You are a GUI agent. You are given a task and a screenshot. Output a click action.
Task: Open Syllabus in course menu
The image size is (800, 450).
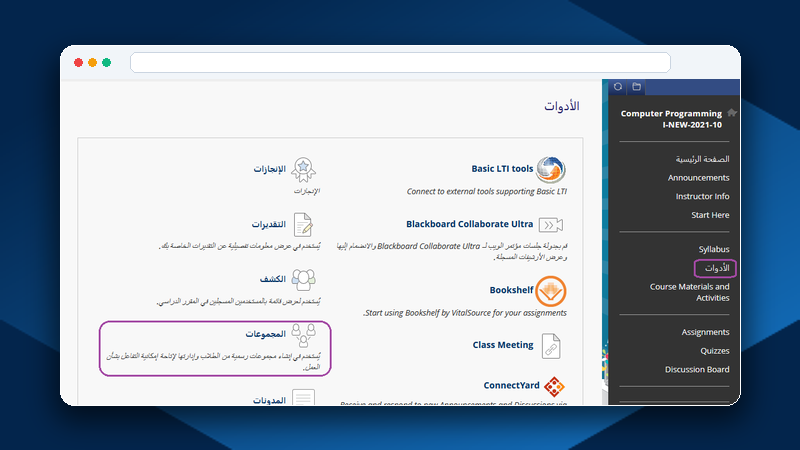(714, 249)
